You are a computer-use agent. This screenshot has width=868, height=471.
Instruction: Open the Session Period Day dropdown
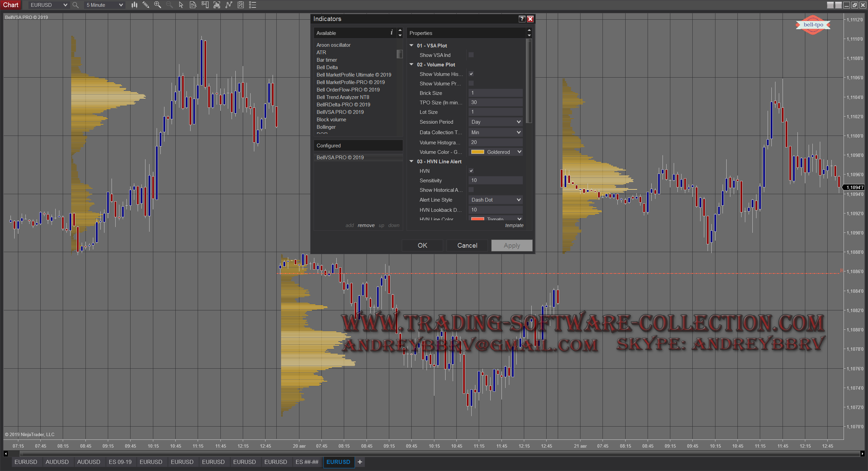click(495, 122)
